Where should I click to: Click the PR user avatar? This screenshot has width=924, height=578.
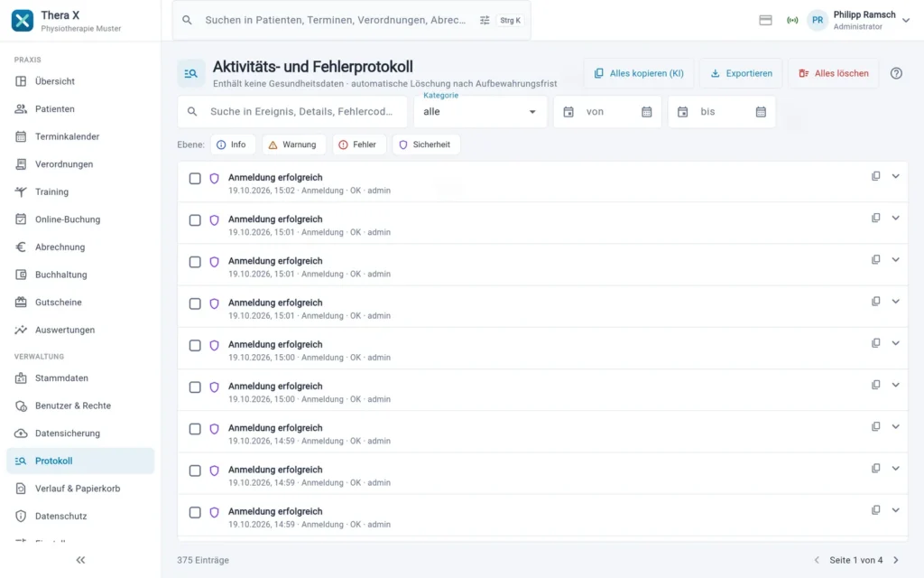tap(818, 20)
